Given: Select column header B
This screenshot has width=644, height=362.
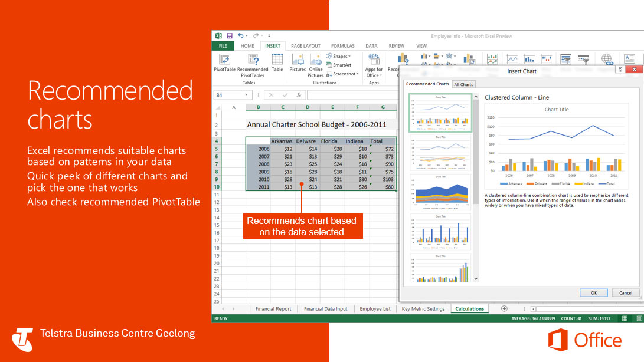Looking at the screenshot, I should click(258, 107).
